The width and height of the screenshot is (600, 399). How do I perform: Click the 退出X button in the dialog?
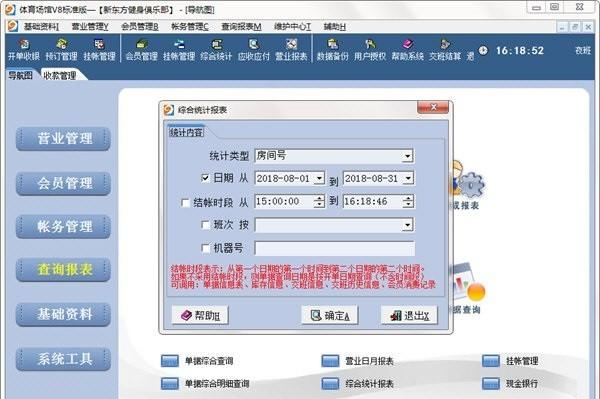point(409,316)
